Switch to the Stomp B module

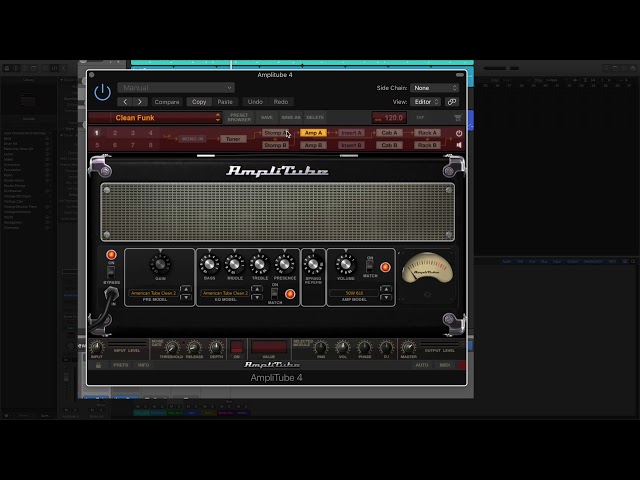click(x=276, y=145)
